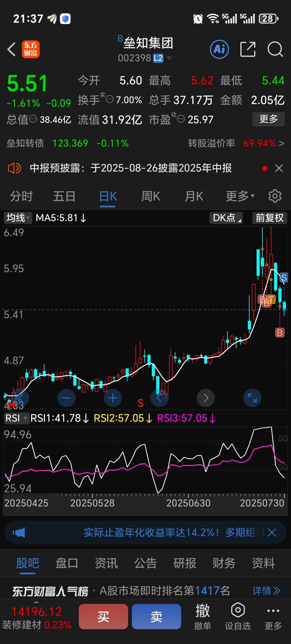Image resolution: width=291 pixels, height=644 pixels.
Task: Tap the RSI chart panel
Action: coord(145,460)
